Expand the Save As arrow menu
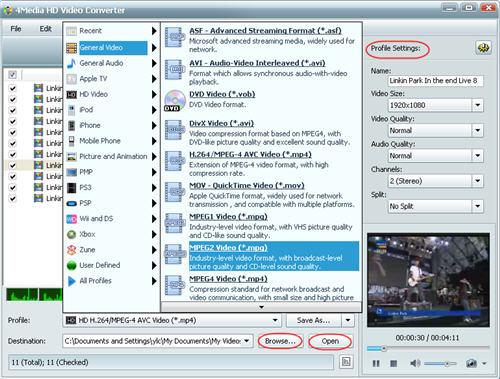 [x=348, y=320]
